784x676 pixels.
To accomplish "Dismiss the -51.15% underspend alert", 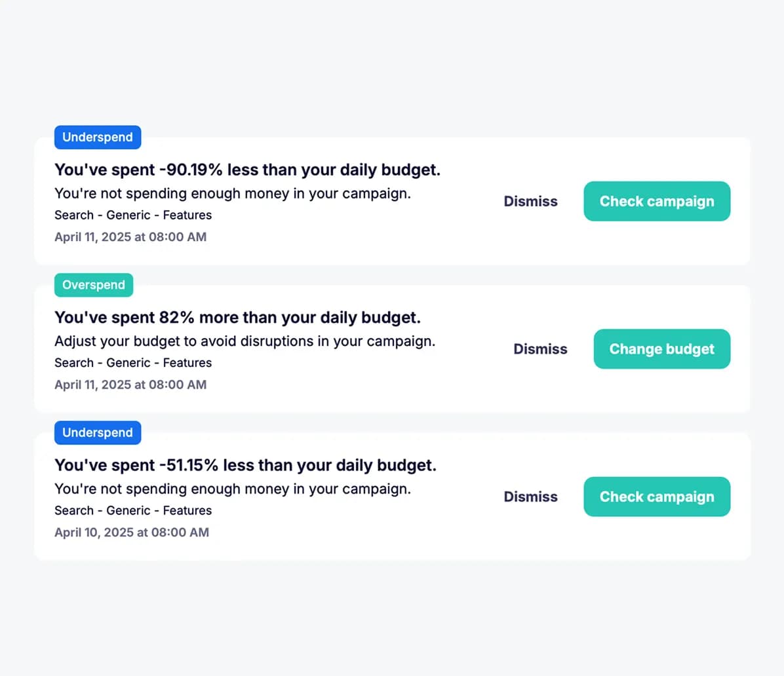I will 530,497.
